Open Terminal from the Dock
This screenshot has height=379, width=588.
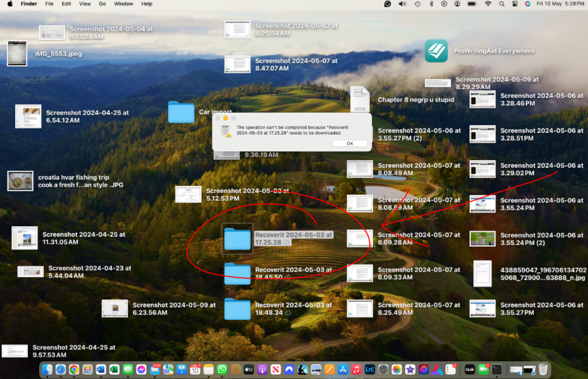497,370
